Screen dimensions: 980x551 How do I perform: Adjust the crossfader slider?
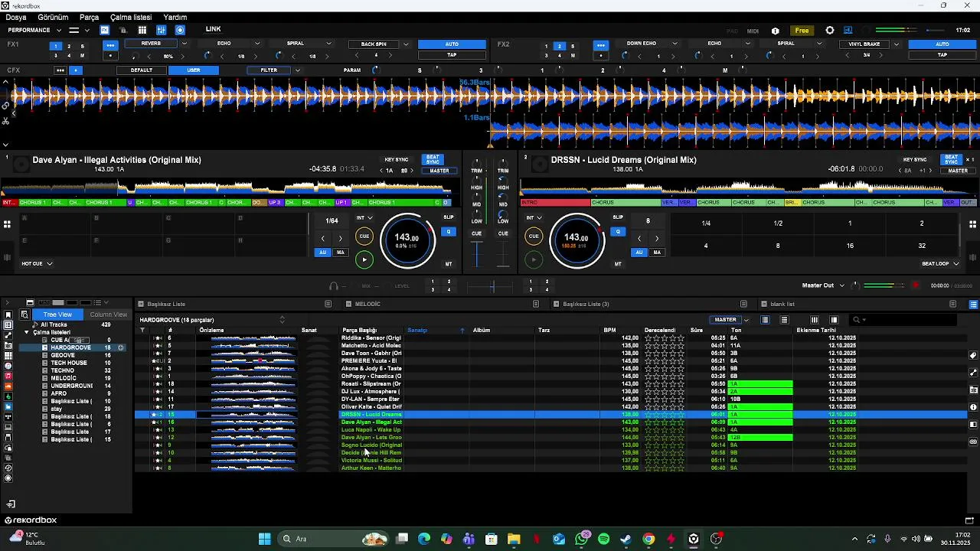point(492,286)
